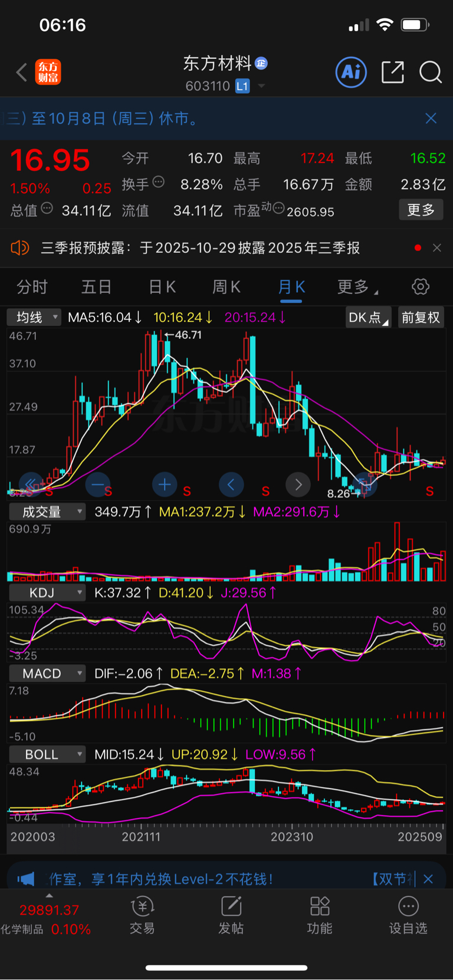The width and height of the screenshot is (453, 980).
Task: Zoom out chart with minus button
Action: click(x=97, y=484)
